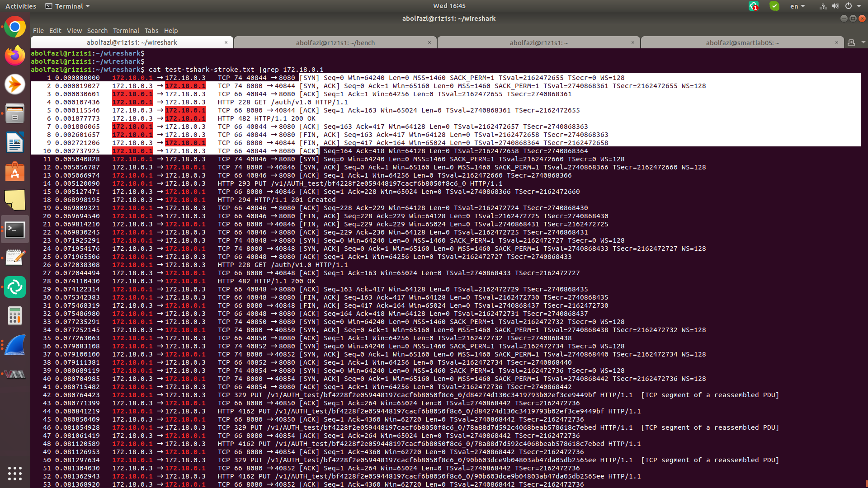Viewport: 868px width, 488px height.
Task: Click the Wed 16:45 clock
Action: pos(449,6)
